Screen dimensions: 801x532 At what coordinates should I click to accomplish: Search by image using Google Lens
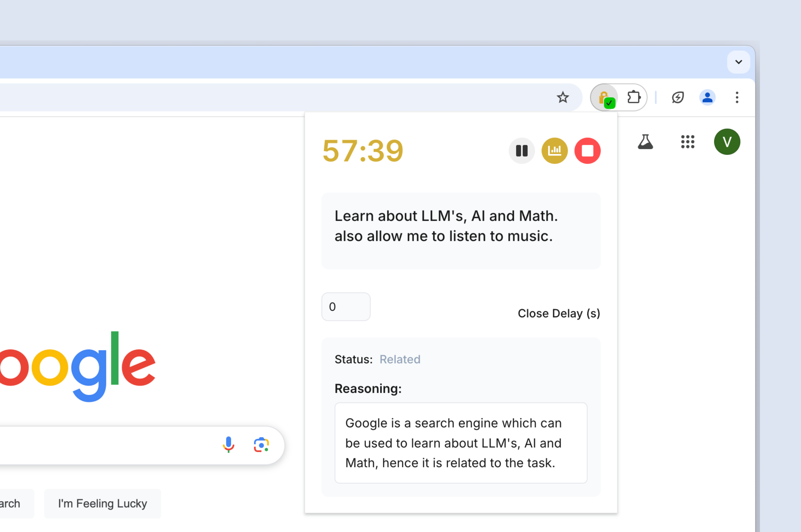tap(261, 444)
